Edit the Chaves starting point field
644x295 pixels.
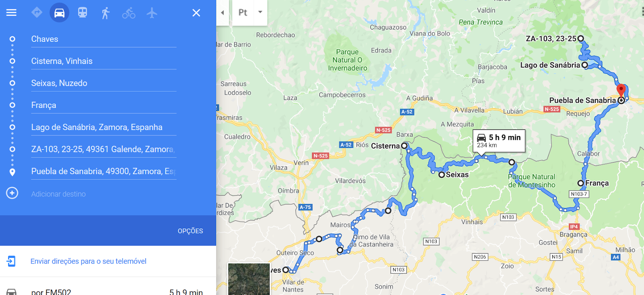click(x=104, y=39)
